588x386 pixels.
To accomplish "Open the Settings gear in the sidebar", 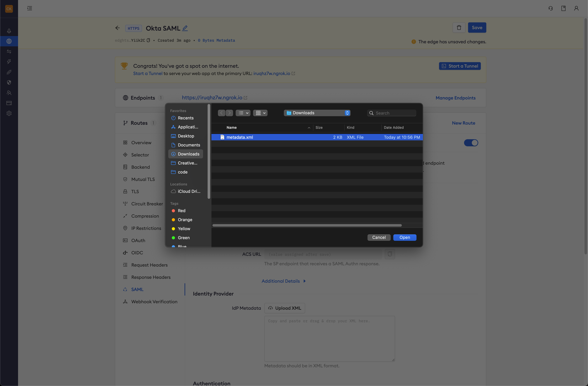I will [x=9, y=113].
